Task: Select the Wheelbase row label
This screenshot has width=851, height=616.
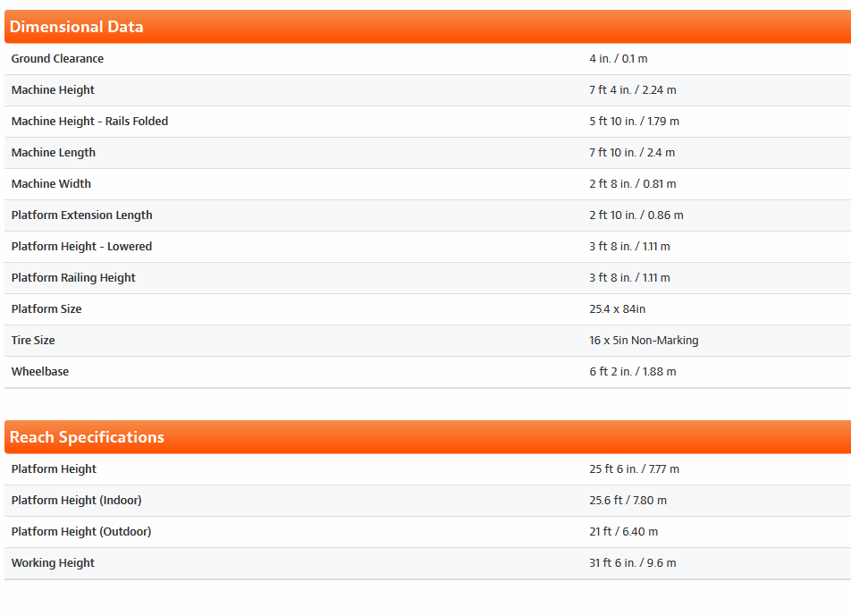Action: (x=40, y=372)
